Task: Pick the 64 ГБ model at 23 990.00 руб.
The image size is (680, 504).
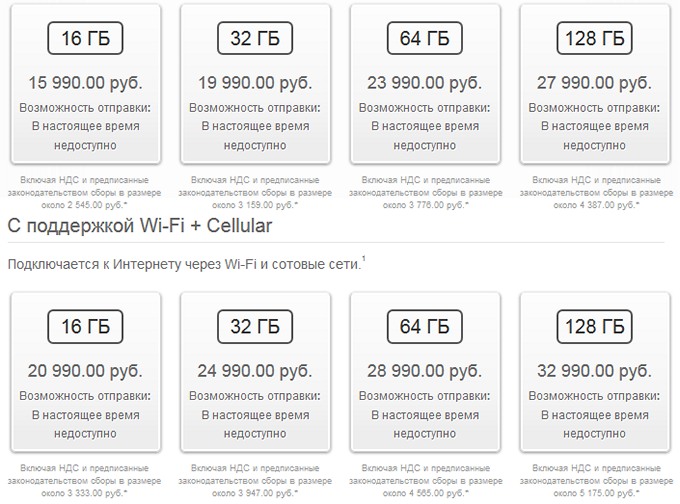Action: pos(424,40)
